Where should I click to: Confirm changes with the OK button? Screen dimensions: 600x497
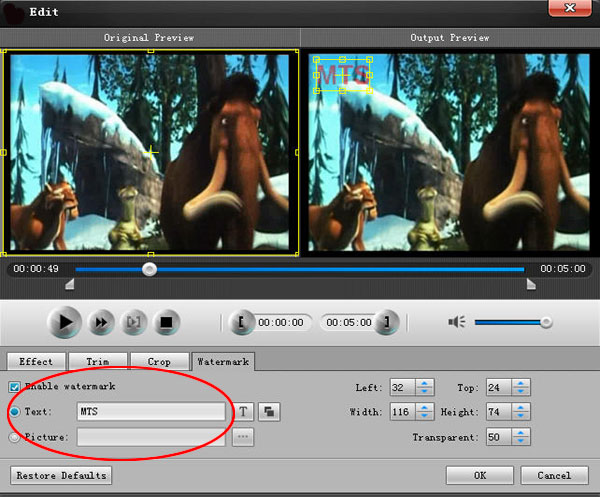[480, 475]
